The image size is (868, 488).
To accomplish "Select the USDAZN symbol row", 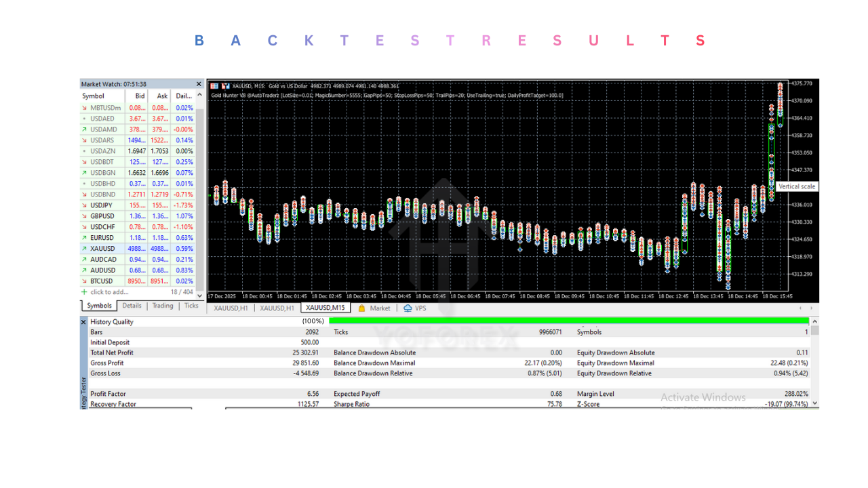I will (138, 151).
